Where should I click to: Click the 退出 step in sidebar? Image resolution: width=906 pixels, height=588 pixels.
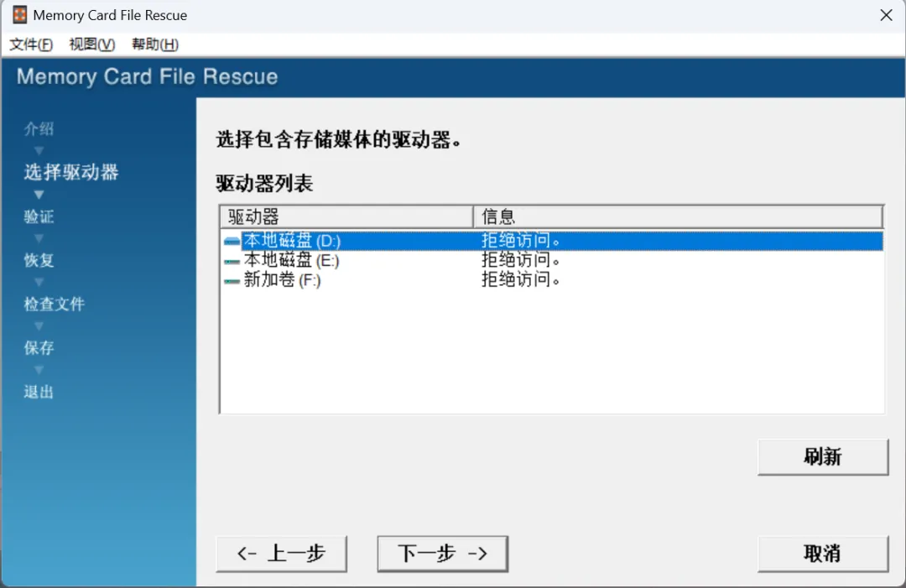tap(39, 393)
